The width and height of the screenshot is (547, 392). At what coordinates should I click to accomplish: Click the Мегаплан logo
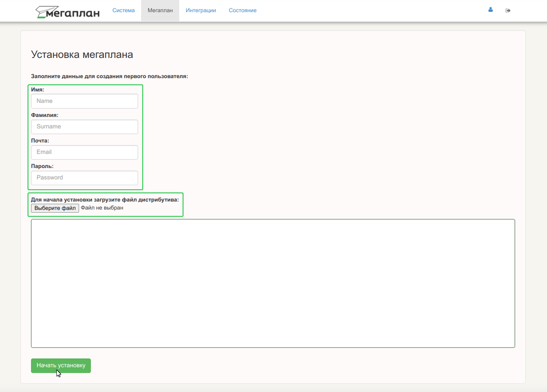(67, 12)
